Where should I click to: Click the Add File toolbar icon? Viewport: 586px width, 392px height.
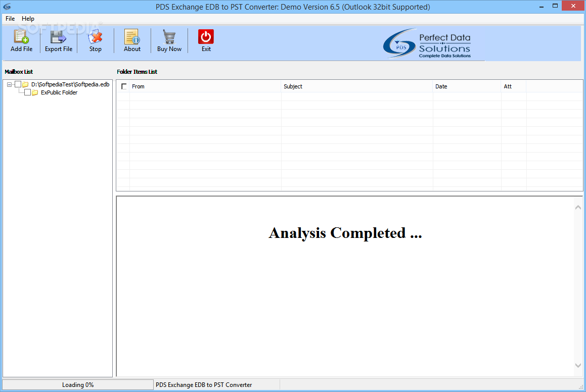pos(21,37)
